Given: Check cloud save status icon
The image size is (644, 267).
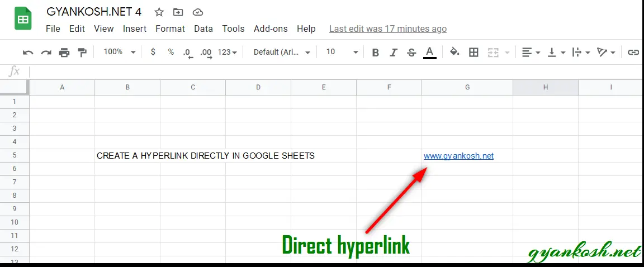Looking at the screenshot, I should 198,12.
